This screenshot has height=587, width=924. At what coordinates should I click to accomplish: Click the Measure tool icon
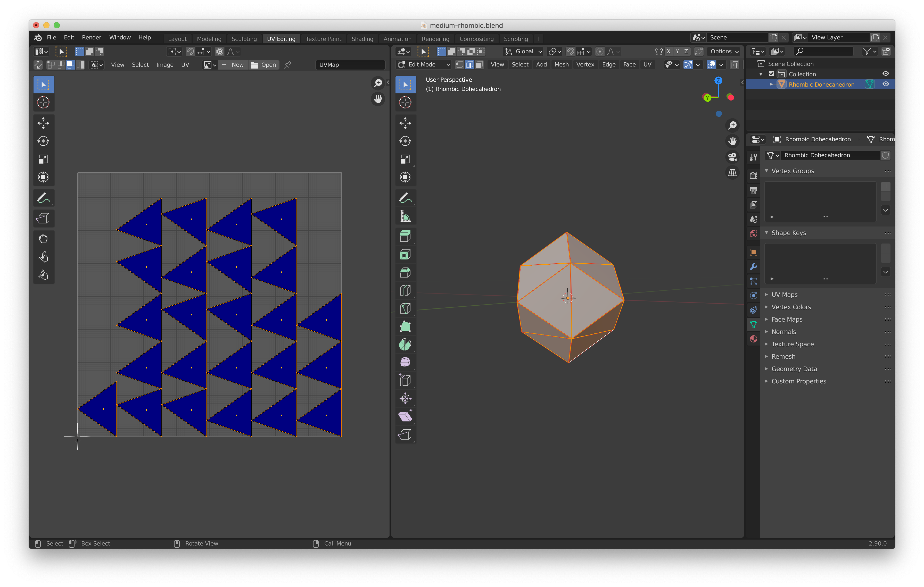click(x=405, y=216)
